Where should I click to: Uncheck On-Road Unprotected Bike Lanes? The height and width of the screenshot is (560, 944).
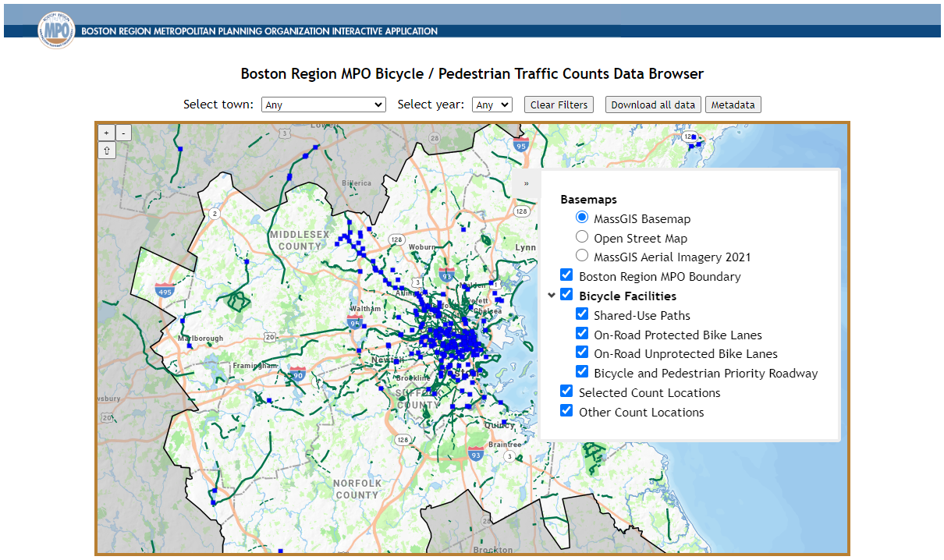click(582, 352)
